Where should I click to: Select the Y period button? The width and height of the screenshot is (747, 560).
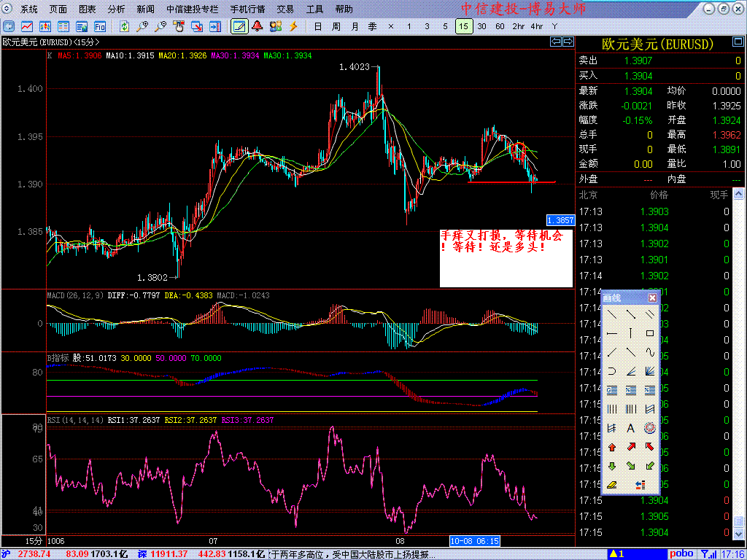[x=554, y=26]
